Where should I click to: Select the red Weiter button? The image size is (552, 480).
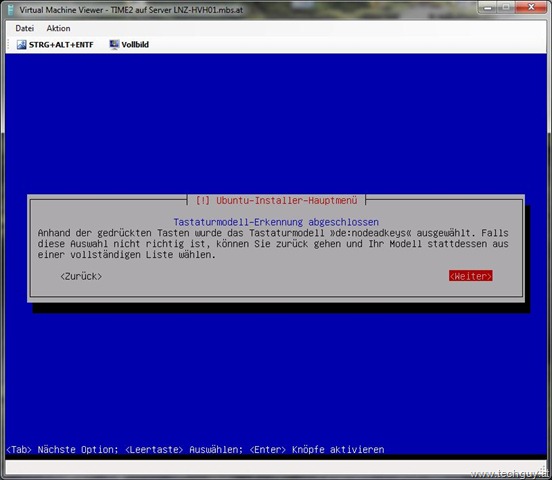pyautogui.click(x=470, y=276)
